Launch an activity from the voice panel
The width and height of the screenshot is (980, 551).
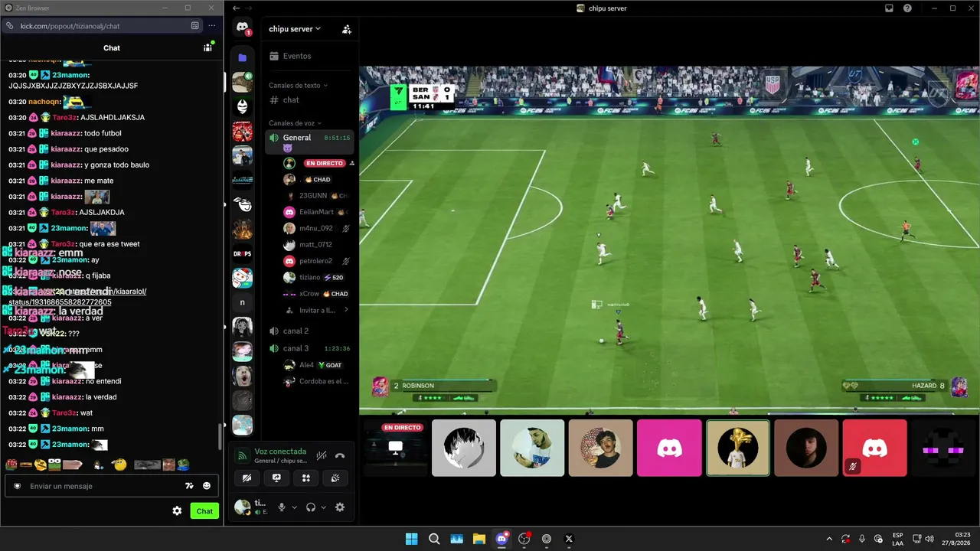tap(306, 478)
